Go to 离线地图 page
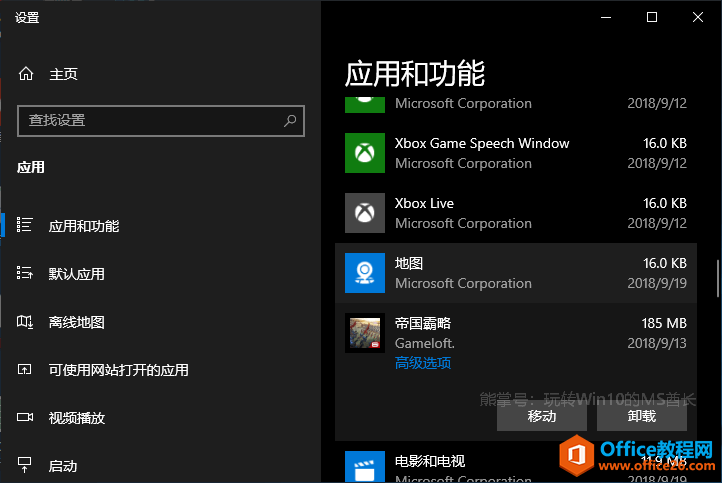 pyautogui.click(x=76, y=322)
